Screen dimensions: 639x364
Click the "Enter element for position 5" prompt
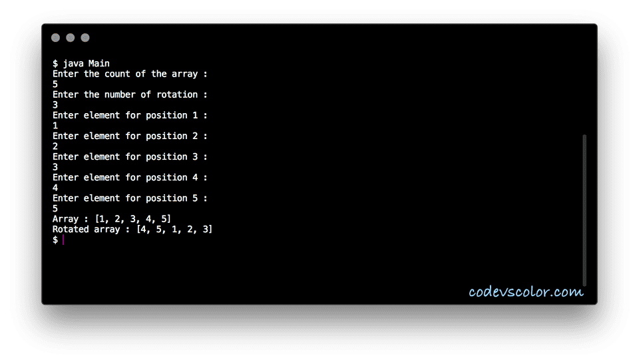coord(130,198)
